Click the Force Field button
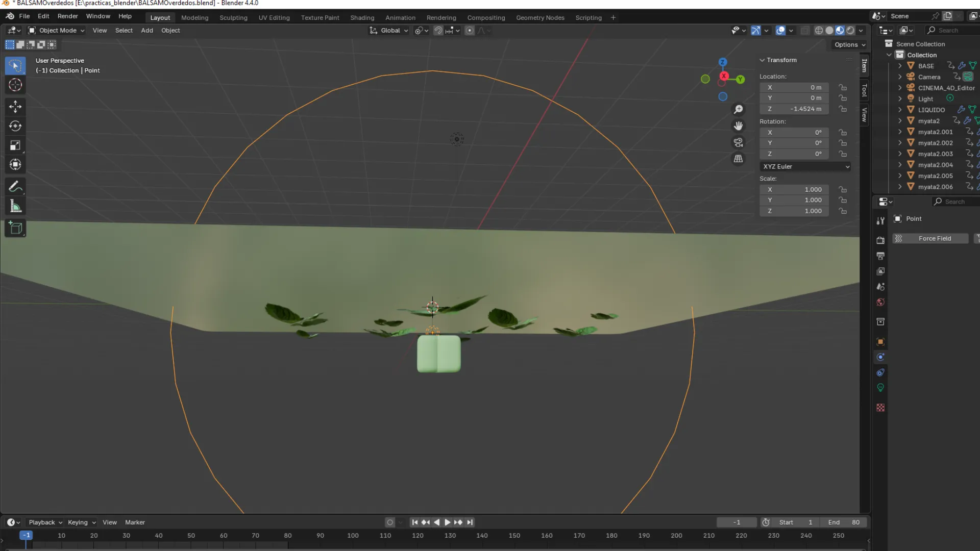 (x=930, y=239)
